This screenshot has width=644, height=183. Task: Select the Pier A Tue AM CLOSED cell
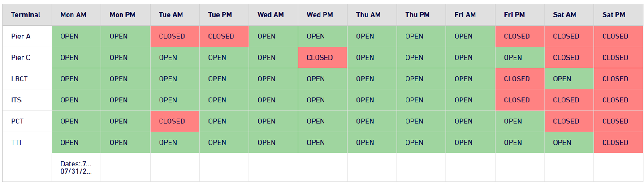point(175,36)
